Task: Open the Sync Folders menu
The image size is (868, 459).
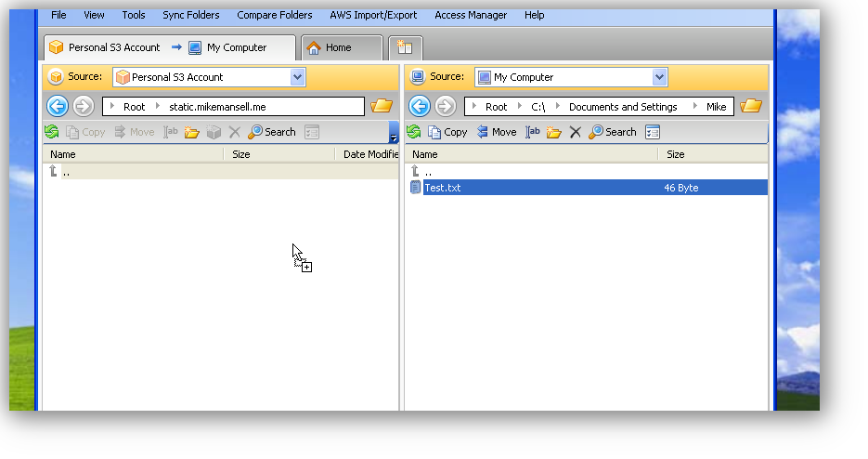Action: click(190, 15)
